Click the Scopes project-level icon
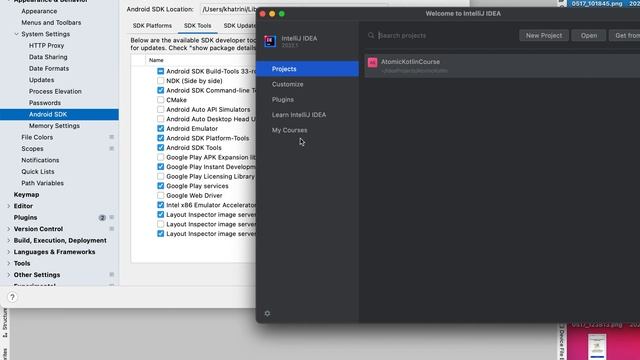The image size is (640, 360). [x=111, y=149]
